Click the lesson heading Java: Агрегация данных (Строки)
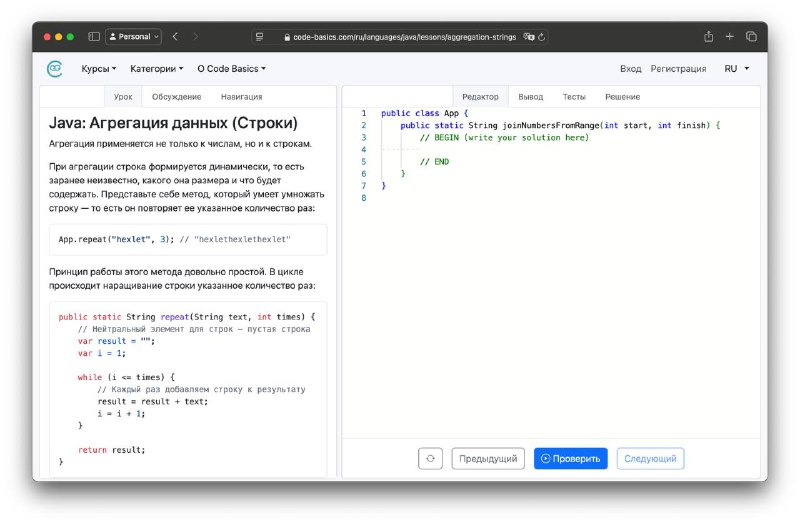800x524 pixels. (173, 123)
